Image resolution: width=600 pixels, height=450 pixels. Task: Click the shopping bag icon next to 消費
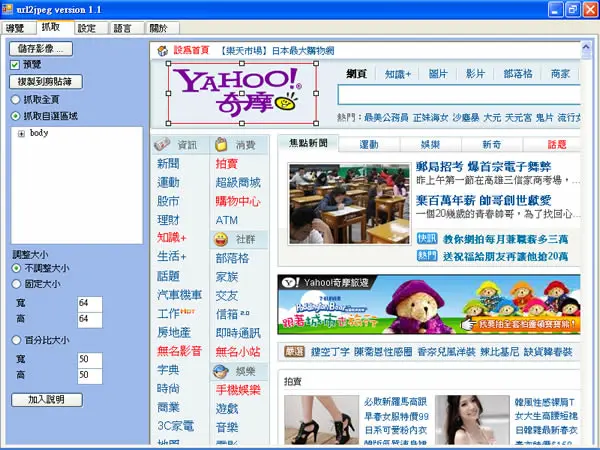pos(221,145)
